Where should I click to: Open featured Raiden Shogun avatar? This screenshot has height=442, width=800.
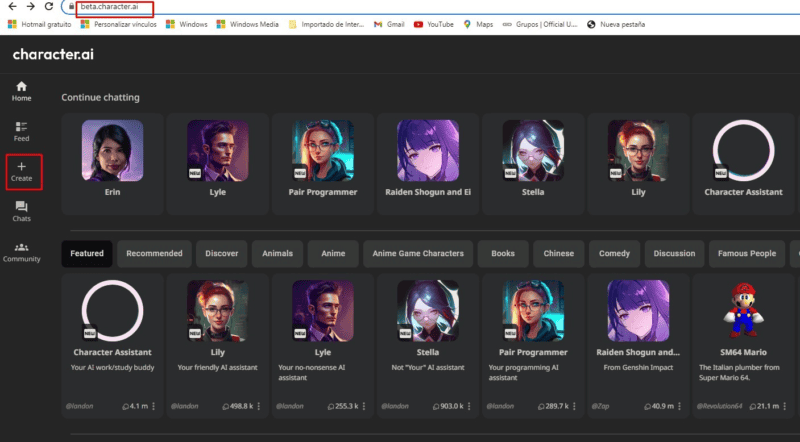pyautogui.click(x=638, y=310)
